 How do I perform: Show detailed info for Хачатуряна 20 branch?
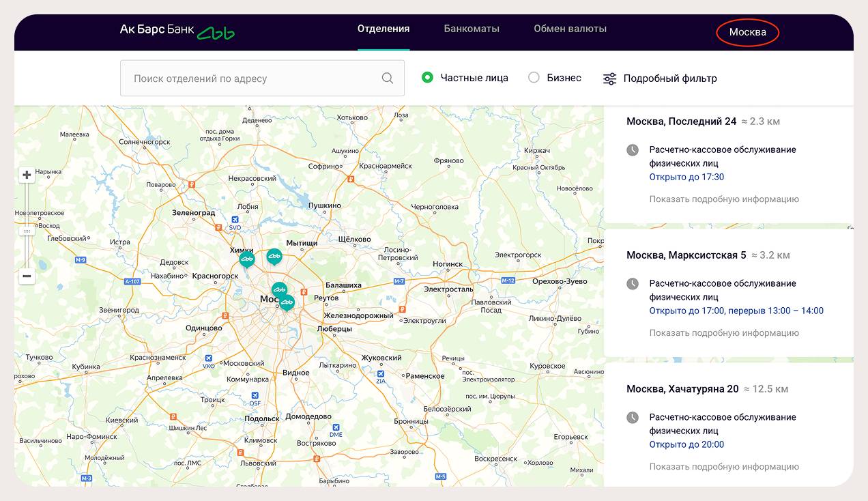tap(723, 467)
